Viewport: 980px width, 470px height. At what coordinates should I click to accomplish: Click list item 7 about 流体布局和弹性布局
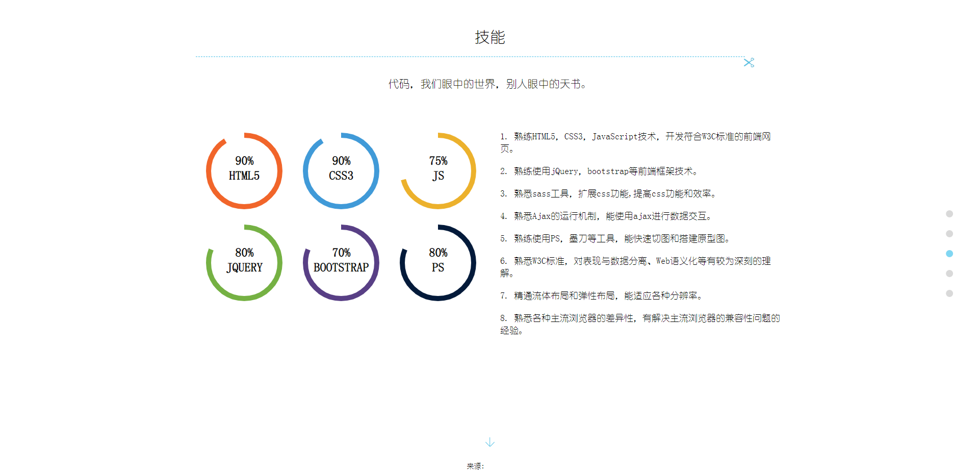(x=602, y=296)
